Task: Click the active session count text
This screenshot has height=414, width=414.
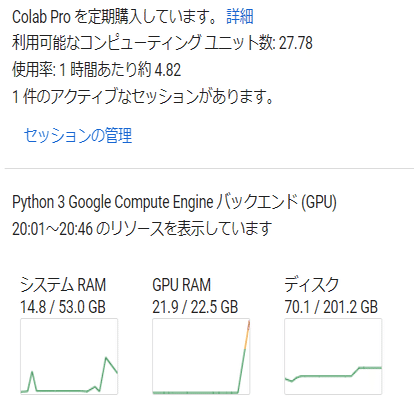Action: coord(143,97)
